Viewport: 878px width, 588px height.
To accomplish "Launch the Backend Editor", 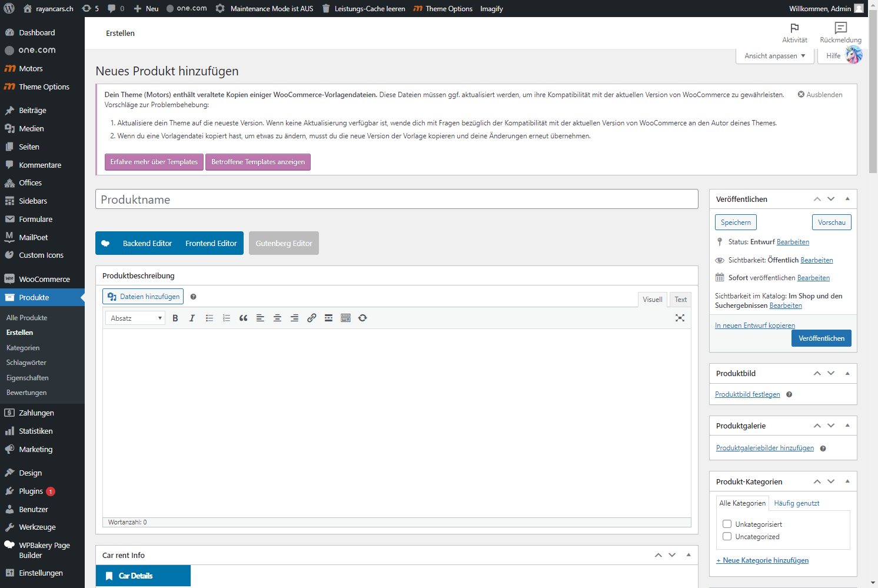I will 147,243.
